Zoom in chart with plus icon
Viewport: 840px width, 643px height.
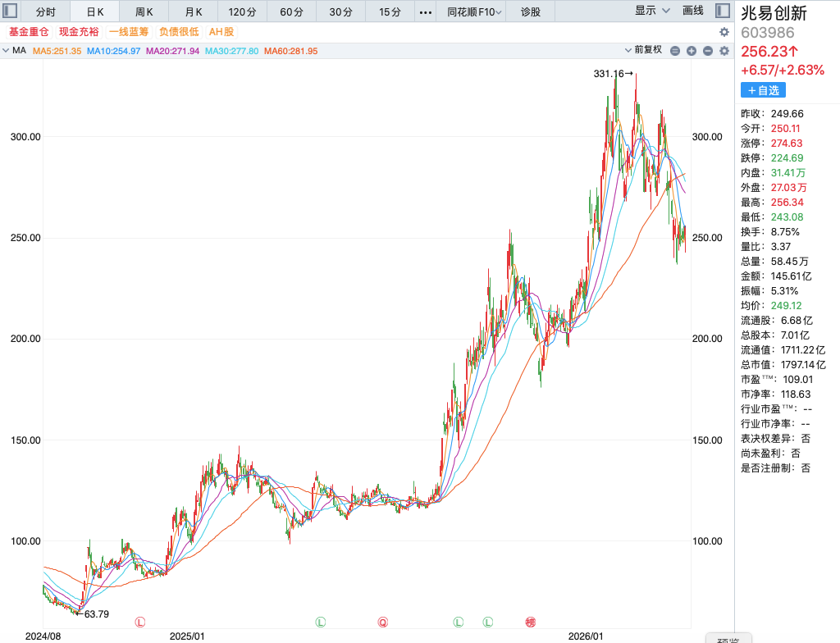coord(692,51)
